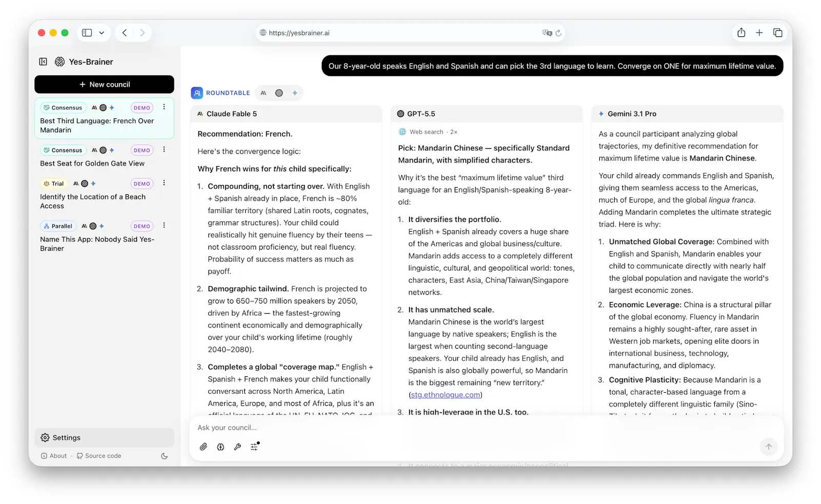This screenshot has width=821, height=504.
Task: Click Gemini sparkle icon in roundtable model pill
Action: [x=295, y=93]
